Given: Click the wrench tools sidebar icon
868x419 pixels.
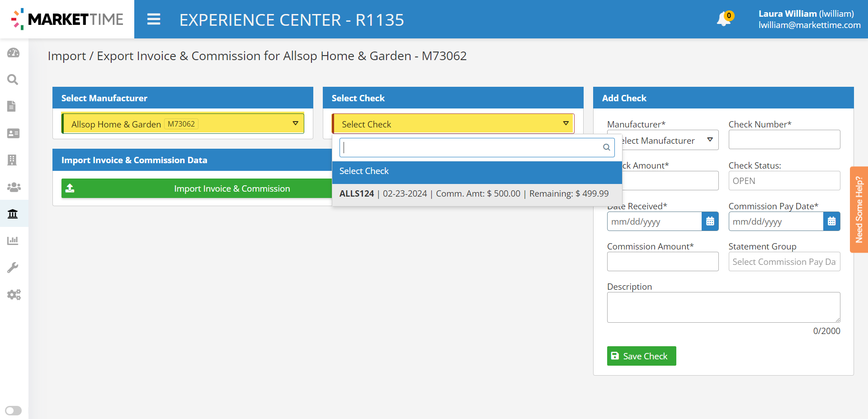Looking at the screenshot, I should tap(13, 268).
